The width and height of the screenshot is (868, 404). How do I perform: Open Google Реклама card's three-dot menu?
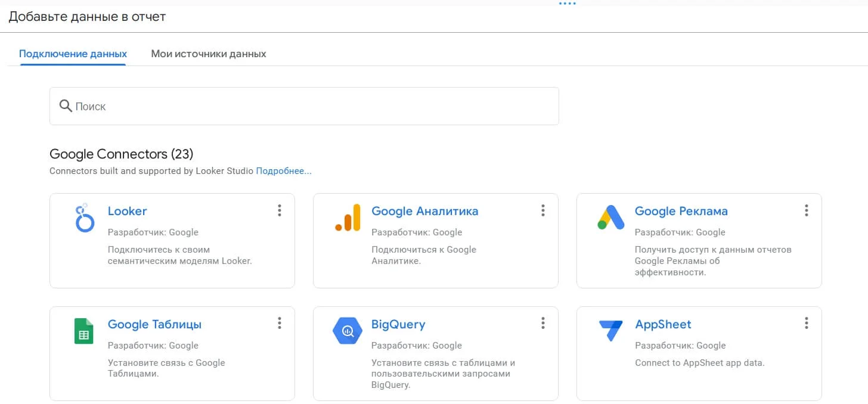coord(806,210)
